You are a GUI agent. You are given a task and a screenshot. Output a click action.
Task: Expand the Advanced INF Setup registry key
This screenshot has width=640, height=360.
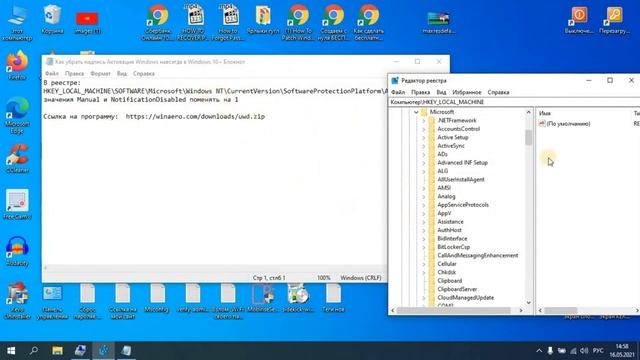pyautogui.click(x=424, y=163)
